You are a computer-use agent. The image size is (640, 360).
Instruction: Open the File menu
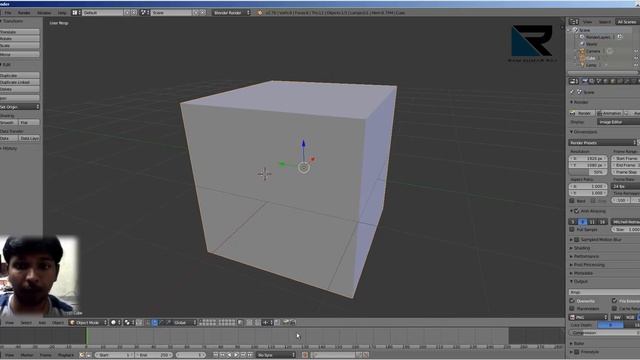(x=8, y=13)
